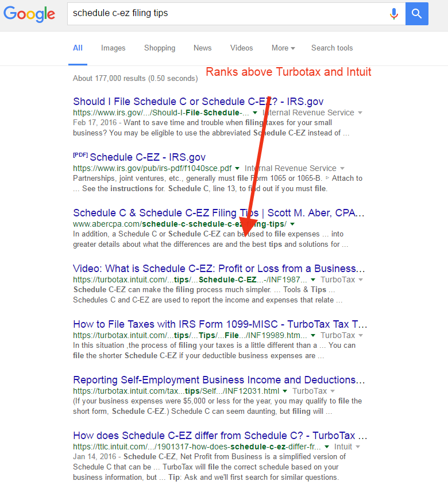Expand TurboTax source arrow on 1099-MISC result
The height and width of the screenshot is (485, 448).
pos(361,335)
